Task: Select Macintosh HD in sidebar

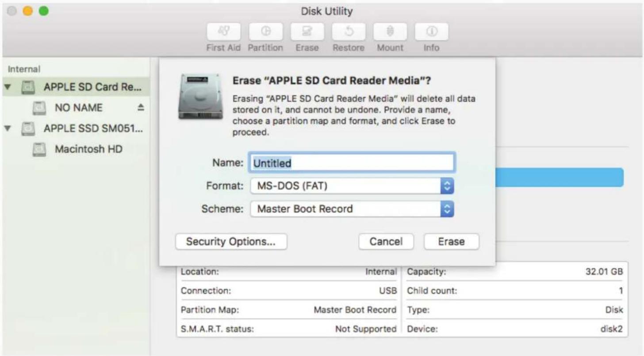Action: point(77,150)
